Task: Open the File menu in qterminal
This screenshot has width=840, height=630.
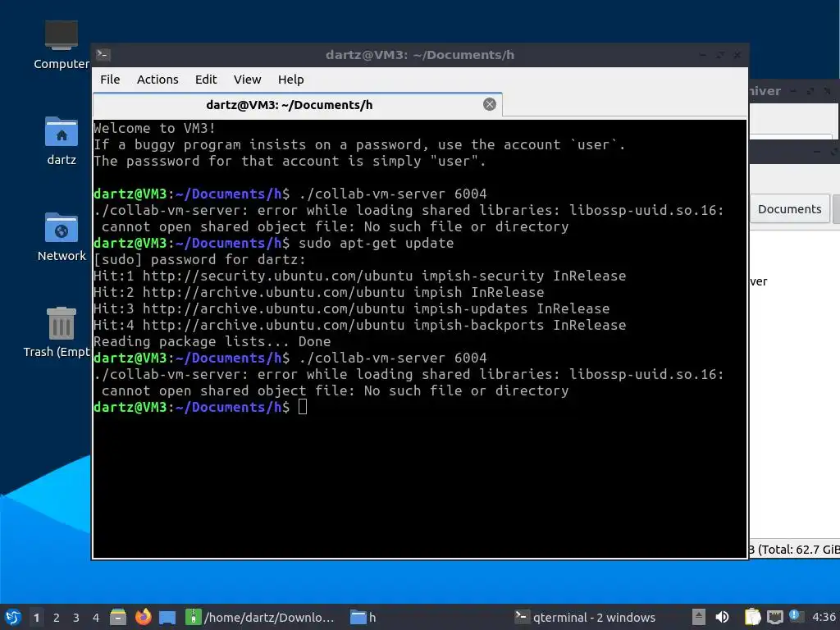Action: 110,80
